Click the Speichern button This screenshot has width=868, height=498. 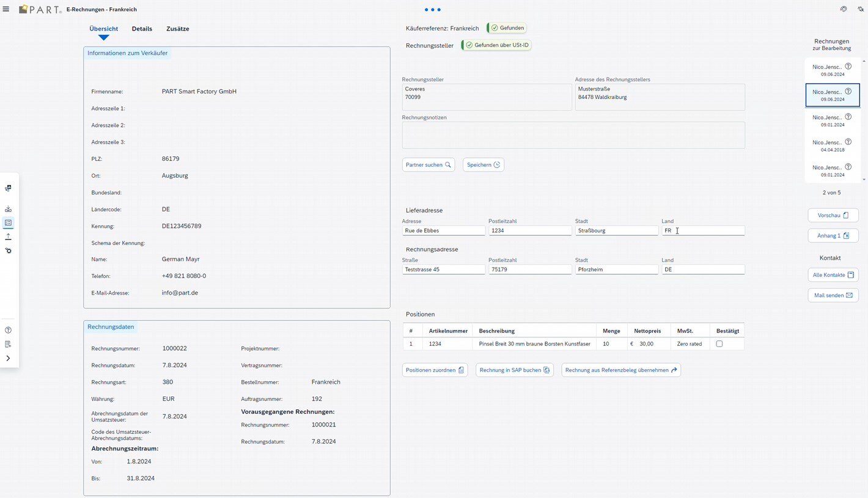pyautogui.click(x=484, y=165)
